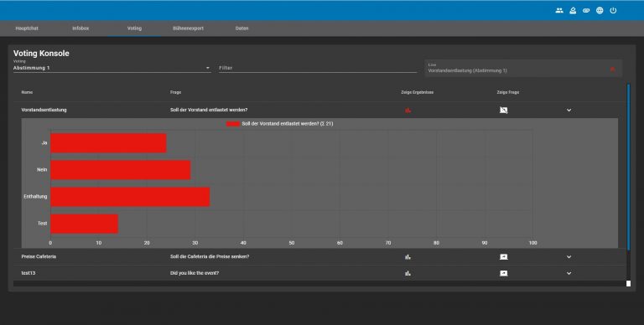Open the Bühnenexport tab

click(188, 28)
